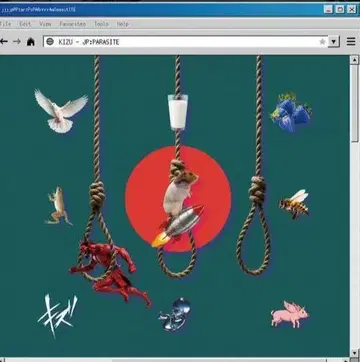Click the vertical scrollbar up arrow
Viewport: 360px width, 362px height.
coord(354,60)
